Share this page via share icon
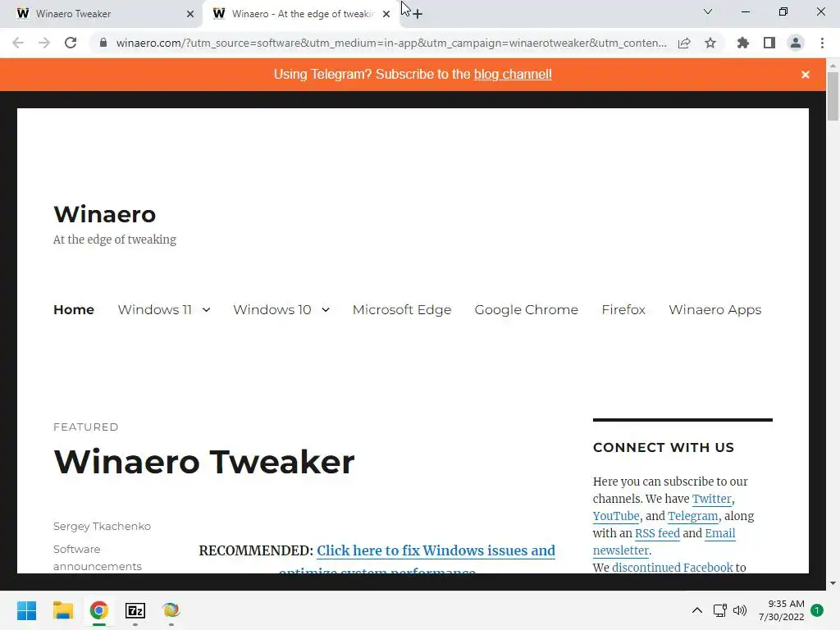The height and width of the screenshot is (630, 840). pos(684,43)
